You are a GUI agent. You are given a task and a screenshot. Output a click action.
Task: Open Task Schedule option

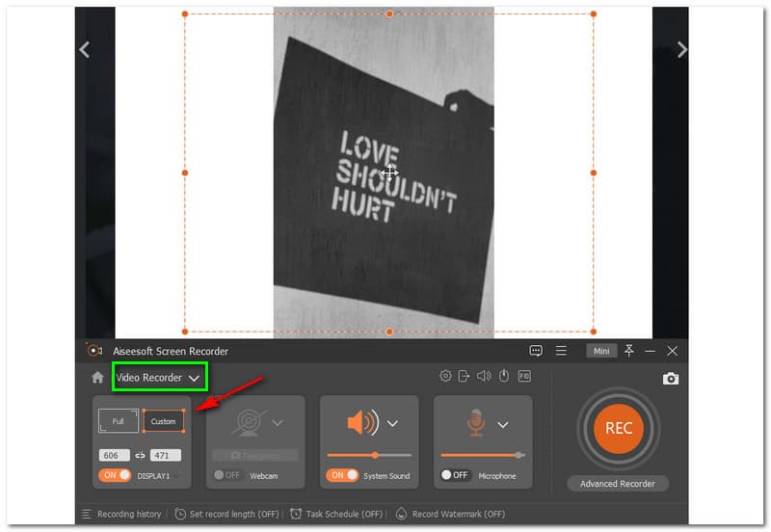pyautogui.click(x=336, y=514)
